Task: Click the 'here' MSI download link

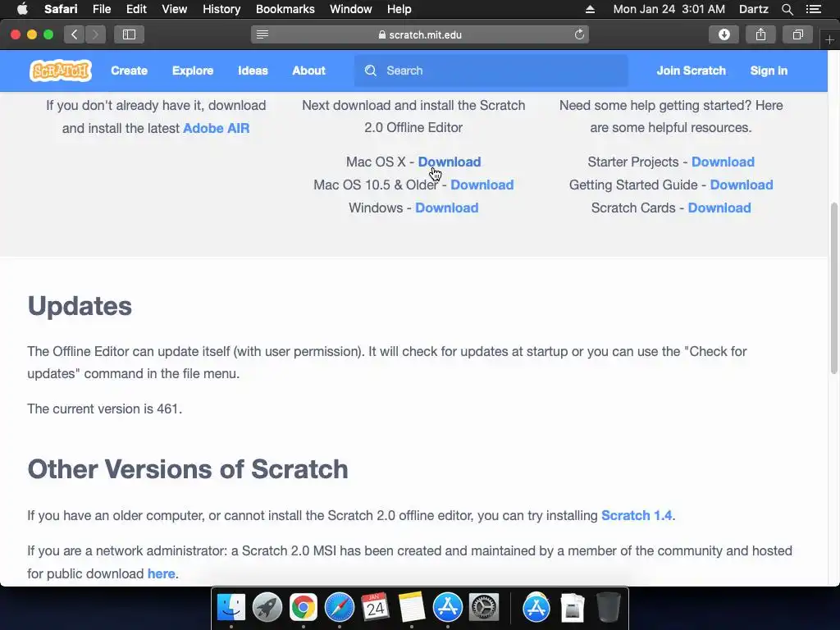Action: pyautogui.click(x=162, y=573)
